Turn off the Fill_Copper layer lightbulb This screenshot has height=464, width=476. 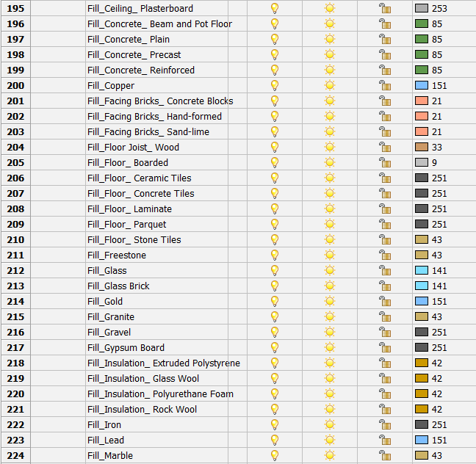[275, 86]
